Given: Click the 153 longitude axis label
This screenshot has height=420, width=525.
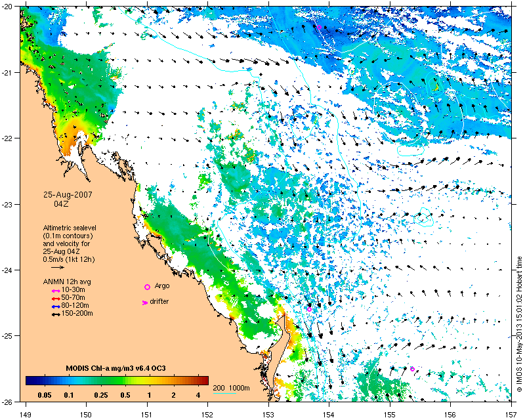Looking at the screenshot, I should (x=268, y=414).
